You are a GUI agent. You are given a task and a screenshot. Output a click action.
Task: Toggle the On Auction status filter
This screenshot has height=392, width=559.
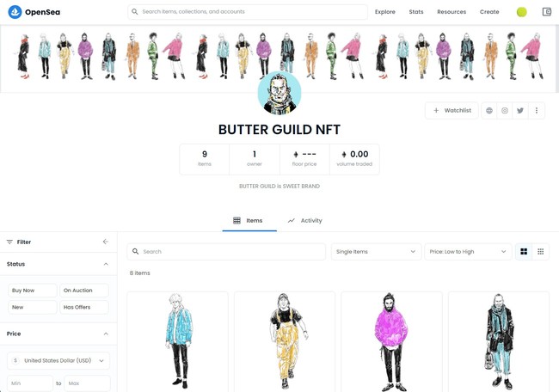(84, 291)
